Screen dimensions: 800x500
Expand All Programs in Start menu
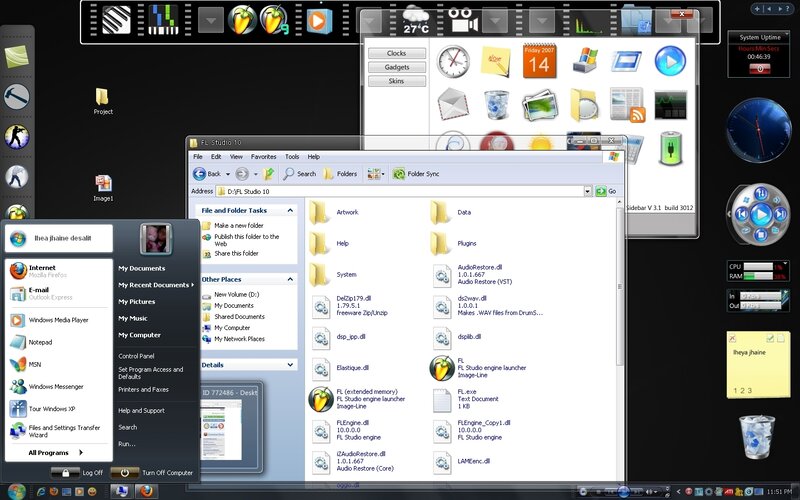[x=56, y=453]
